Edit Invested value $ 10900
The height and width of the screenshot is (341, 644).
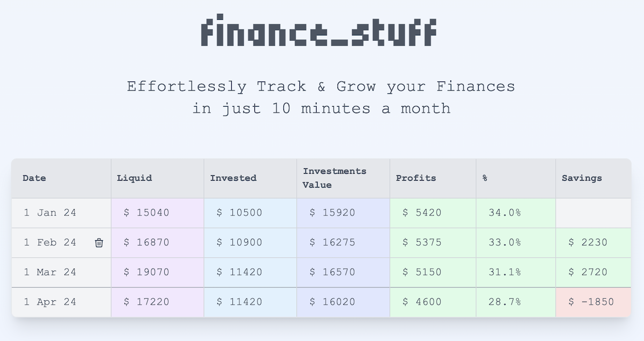coord(251,243)
